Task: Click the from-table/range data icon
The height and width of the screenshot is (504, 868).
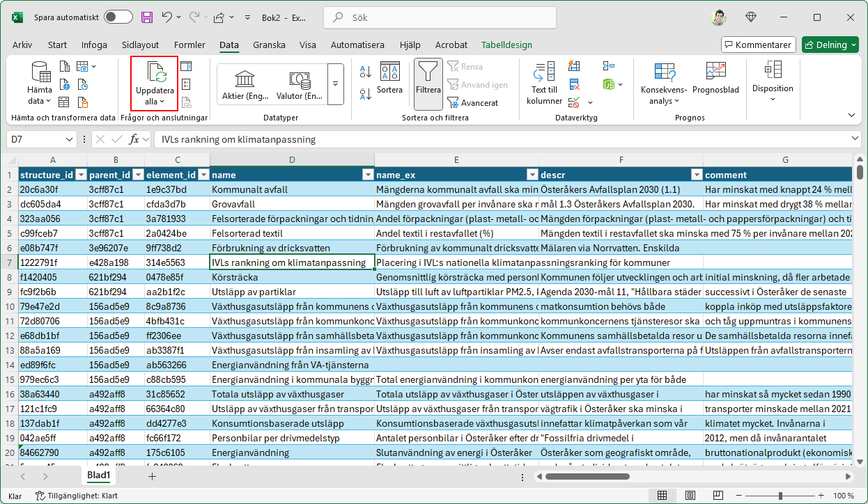Action: point(65,102)
